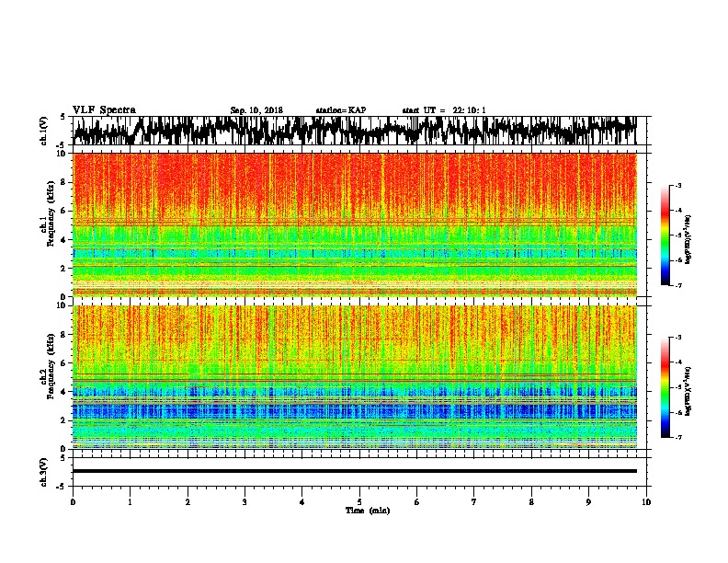728x563 pixels.
Task: Click the ch.1 color scale bar
Action: coord(665,236)
